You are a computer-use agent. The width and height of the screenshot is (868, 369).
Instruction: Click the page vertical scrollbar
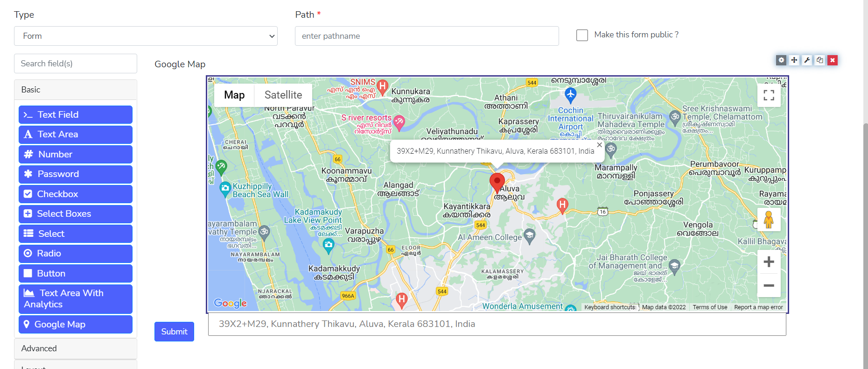click(x=866, y=245)
